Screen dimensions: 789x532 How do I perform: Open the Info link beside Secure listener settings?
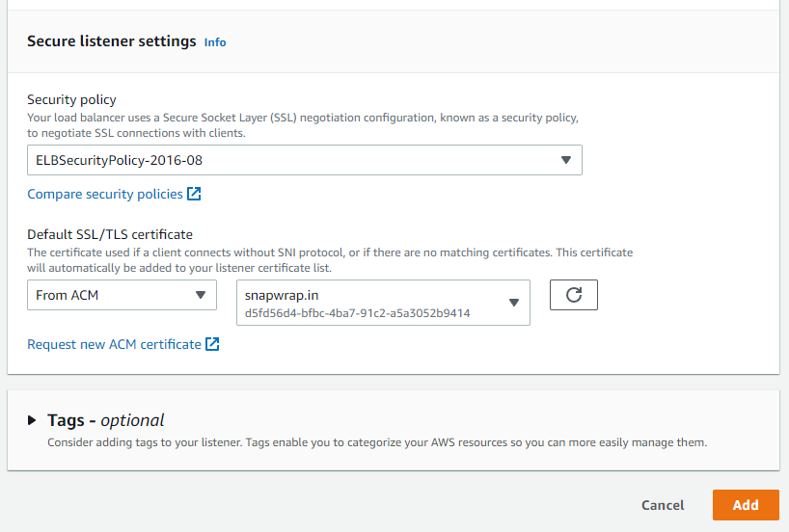215,42
